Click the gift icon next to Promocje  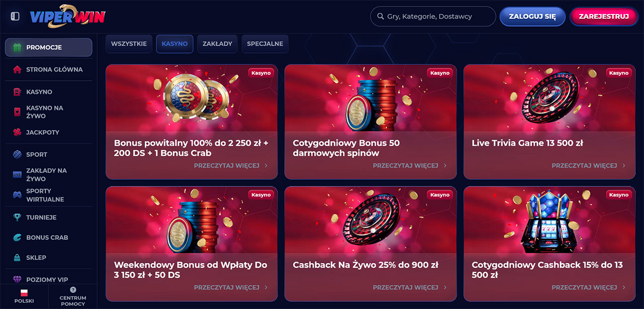(x=17, y=47)
